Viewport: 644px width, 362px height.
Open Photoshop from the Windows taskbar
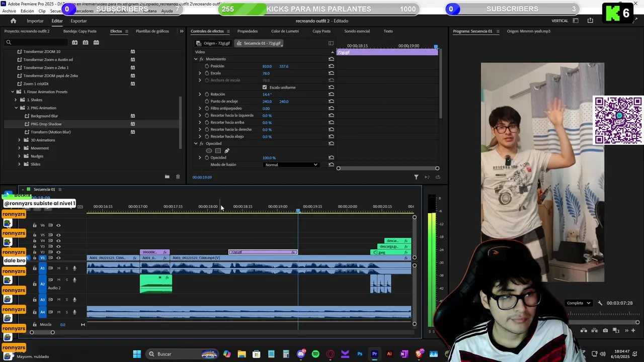(x=360, y=354)
